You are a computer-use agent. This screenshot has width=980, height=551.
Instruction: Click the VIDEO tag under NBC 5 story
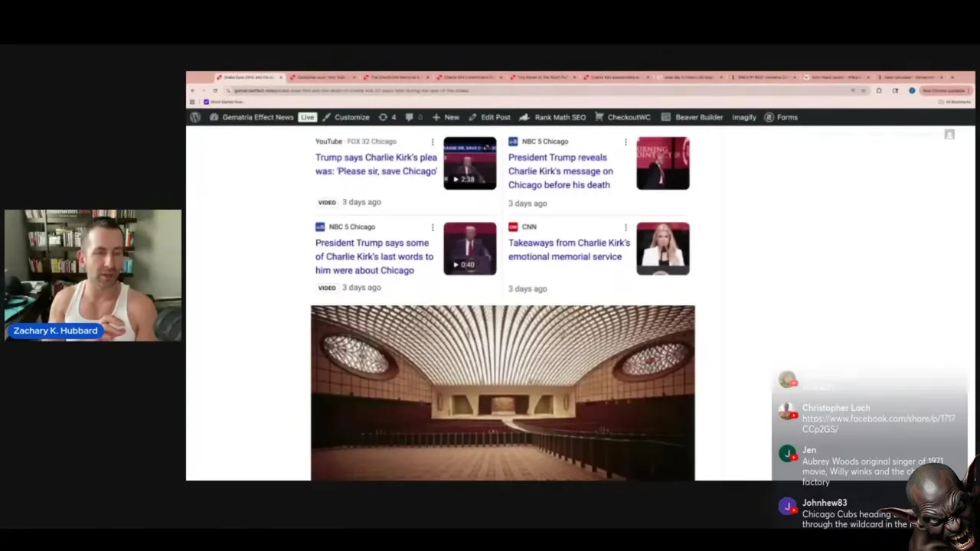point(327,288)
